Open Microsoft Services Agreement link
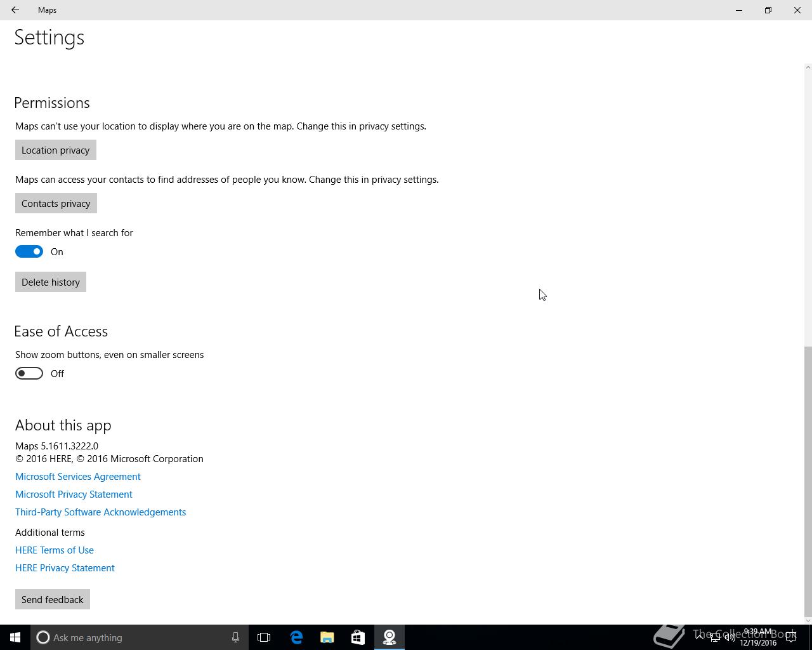Image resolution: width=812 pixels, height=650 pixels. click(x=78, y=476)
